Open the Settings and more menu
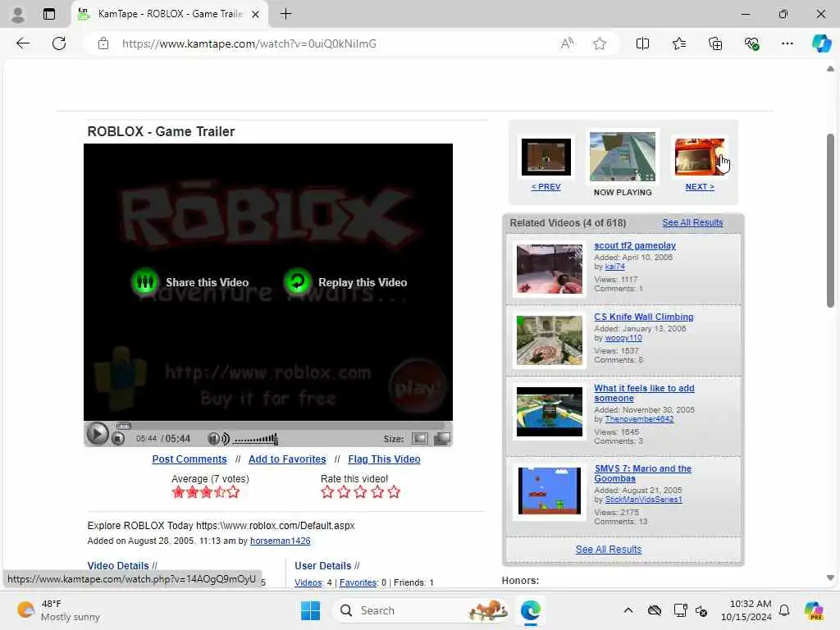The width and height of the screenshot is (840, 630). pyautogui.click(x=787, y=43)
